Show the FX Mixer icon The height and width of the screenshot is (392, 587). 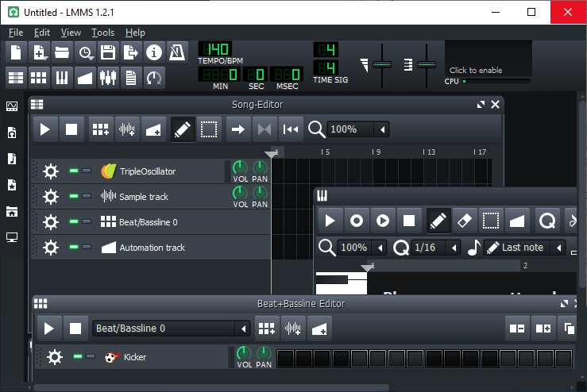coord(108,78)
